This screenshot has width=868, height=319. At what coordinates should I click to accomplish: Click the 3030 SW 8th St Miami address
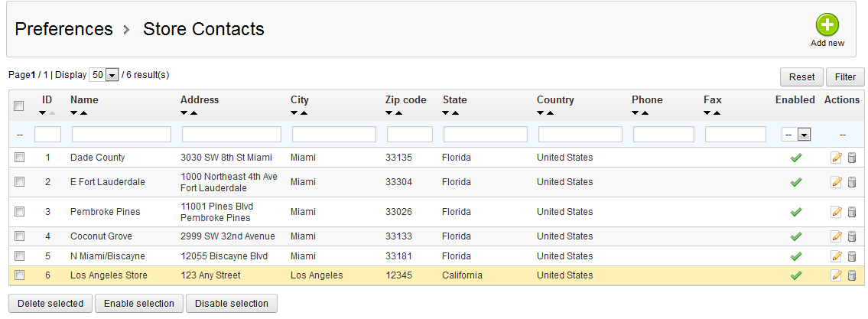tap(226, 158)
